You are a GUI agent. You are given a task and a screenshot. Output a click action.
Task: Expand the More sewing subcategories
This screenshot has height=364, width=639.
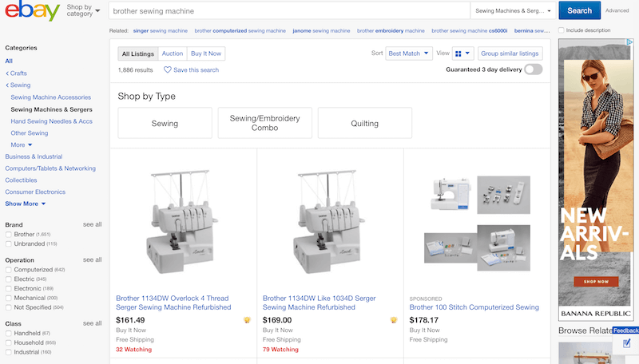[x=22, y=145]
